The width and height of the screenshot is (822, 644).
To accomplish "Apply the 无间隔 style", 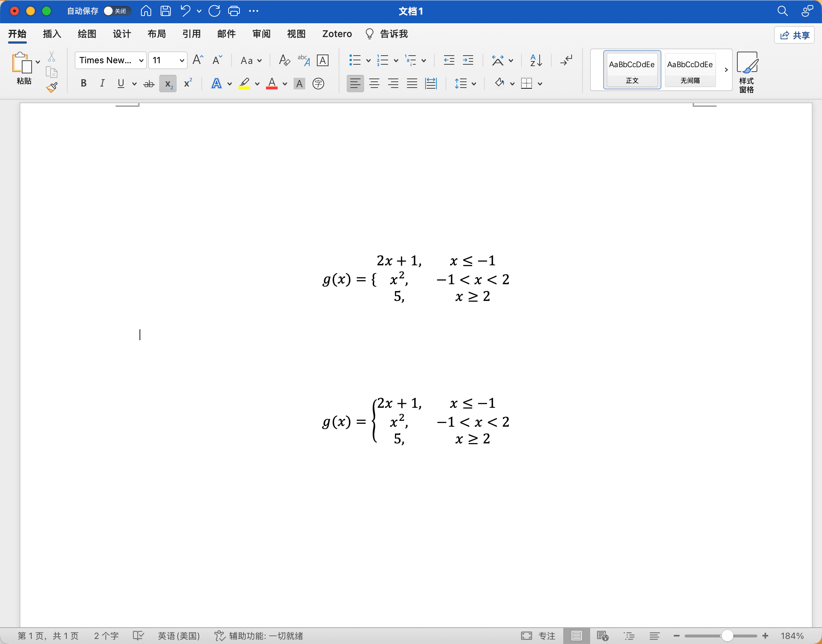I will (690, 70).
